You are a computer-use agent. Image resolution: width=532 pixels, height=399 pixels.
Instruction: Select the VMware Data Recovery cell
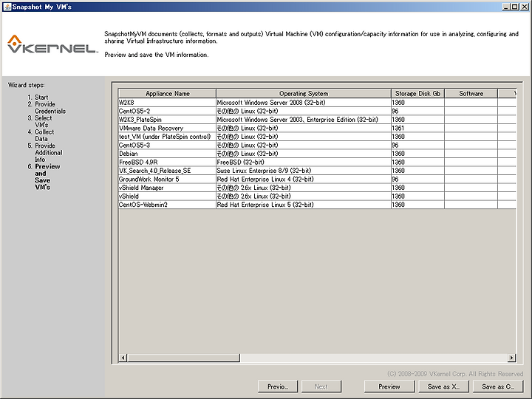point(167,128)
